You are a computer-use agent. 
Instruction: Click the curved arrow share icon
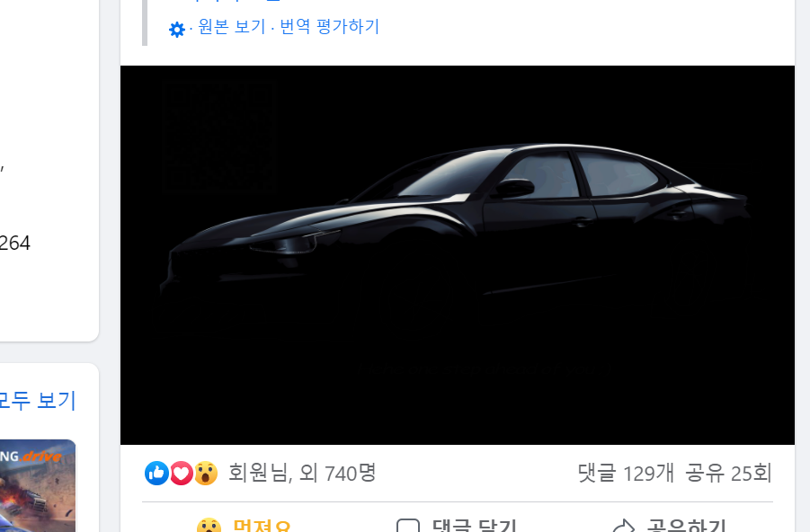tap(624, 526)
